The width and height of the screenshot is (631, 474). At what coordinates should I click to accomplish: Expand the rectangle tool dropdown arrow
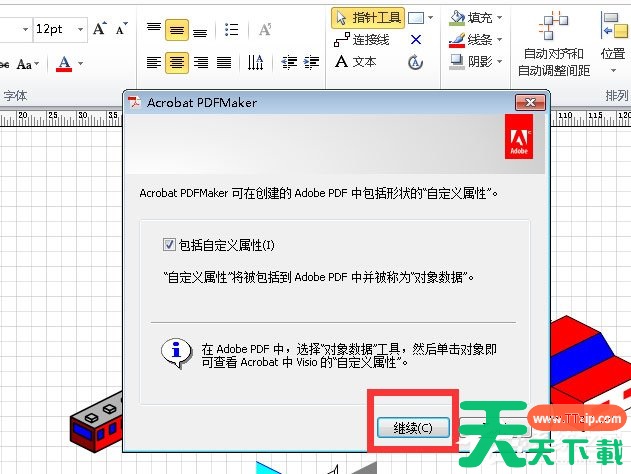pyautogui.click(x=430, y=18)
